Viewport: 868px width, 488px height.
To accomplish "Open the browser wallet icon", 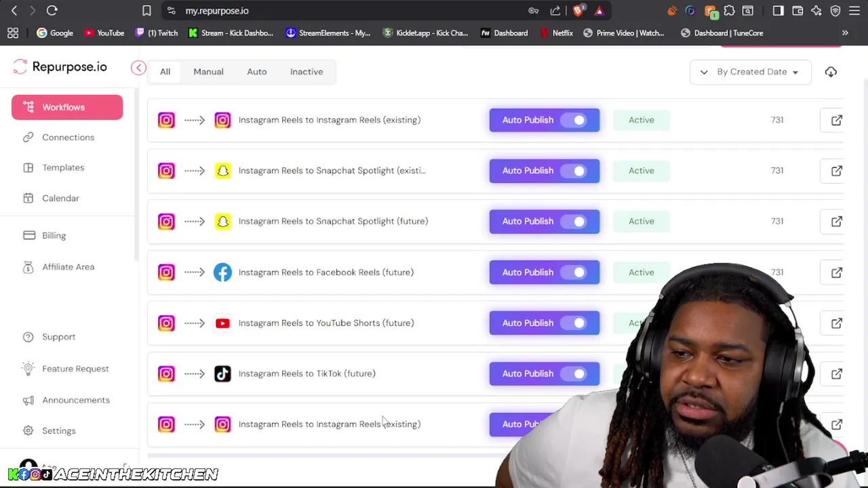I will point(797,11).
